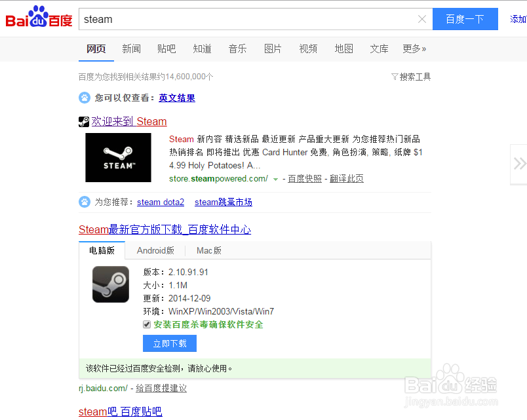Screen dimensions: 527x420
Task: Click the rj.baidu.com/ green URL
Action: point(103,389)
